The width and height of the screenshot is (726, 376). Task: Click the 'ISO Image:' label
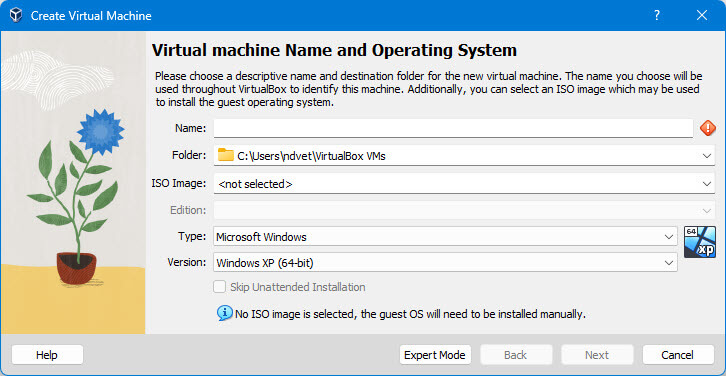pos(179,183)
